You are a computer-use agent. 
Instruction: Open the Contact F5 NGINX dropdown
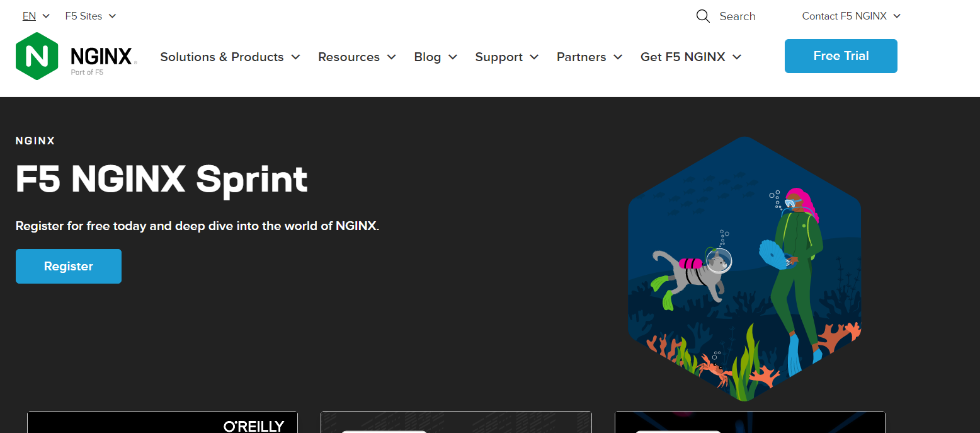pos(851,16)
